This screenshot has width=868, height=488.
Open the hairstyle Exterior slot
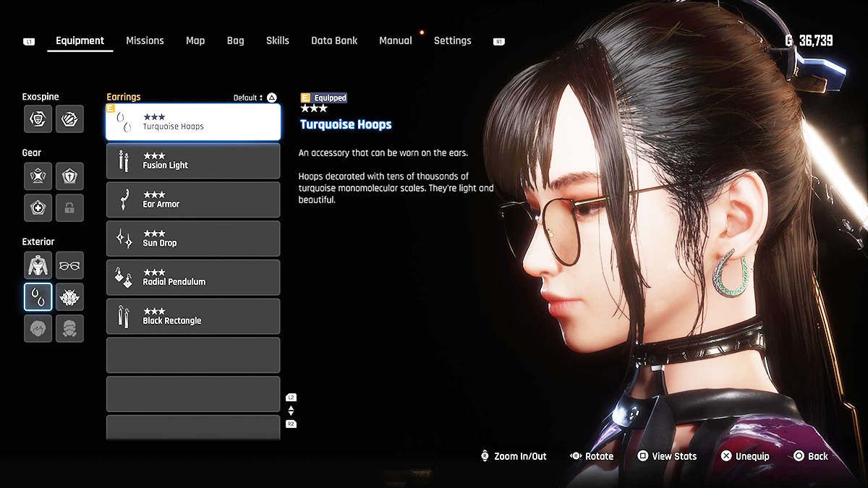[x=38, y=328]
